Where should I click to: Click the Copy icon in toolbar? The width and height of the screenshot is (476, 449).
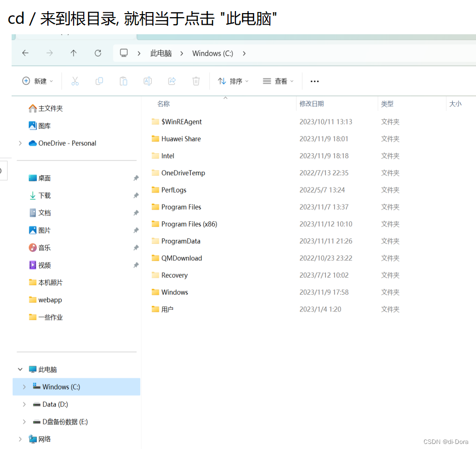(x=99, y=81)
